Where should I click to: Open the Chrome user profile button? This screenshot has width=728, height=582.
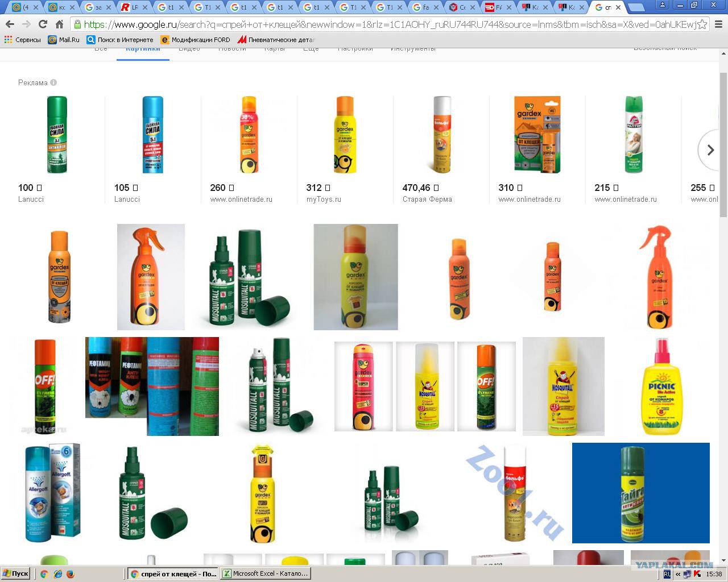coord(663,5)
